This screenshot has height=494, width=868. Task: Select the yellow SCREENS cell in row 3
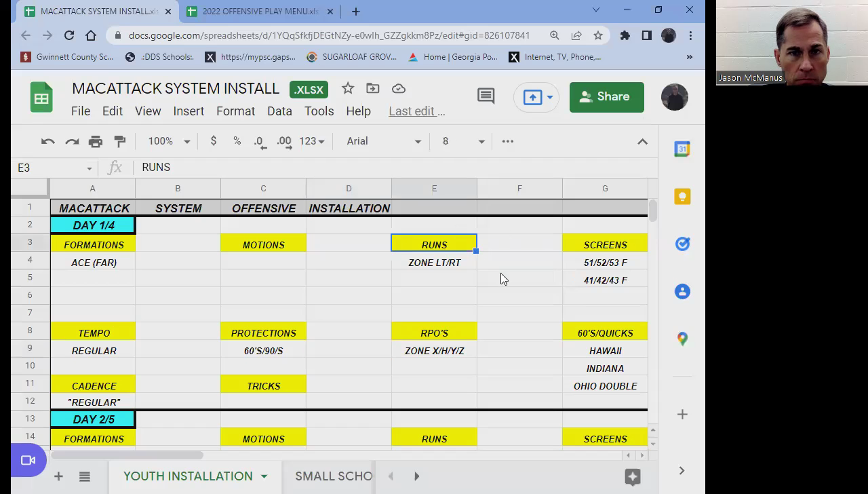[x=605, y=244]
